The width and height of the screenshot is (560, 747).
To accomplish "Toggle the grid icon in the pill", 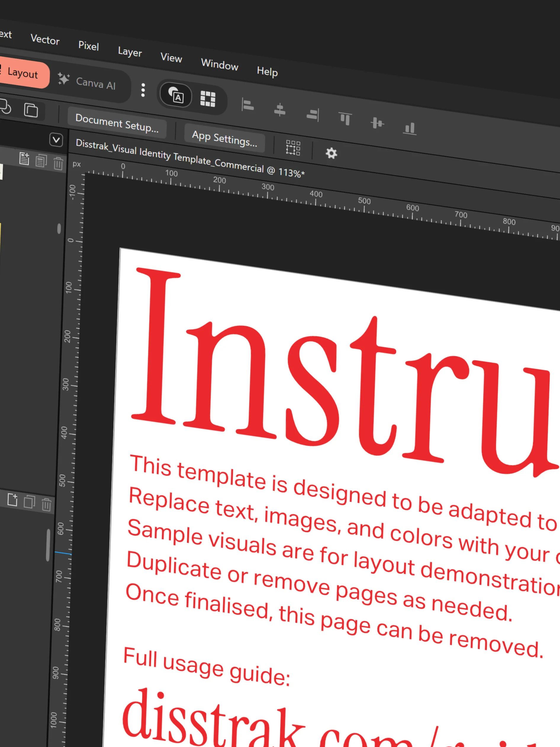I will point(207,99).
